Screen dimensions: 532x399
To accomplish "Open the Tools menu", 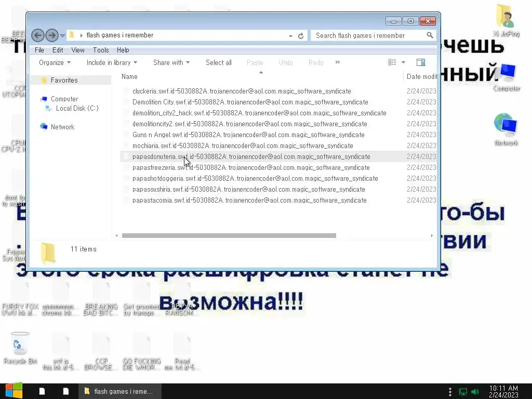I will [101, 50].
